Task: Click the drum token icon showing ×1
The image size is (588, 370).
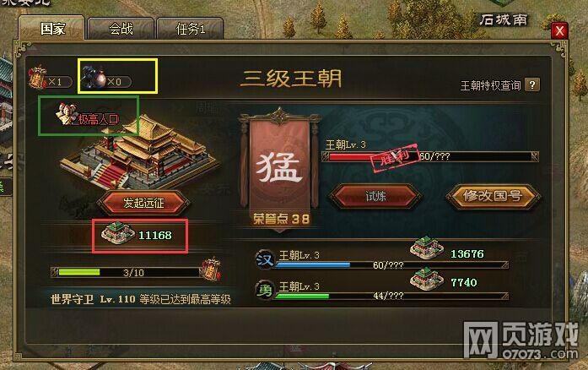Action: coord(37,78)
